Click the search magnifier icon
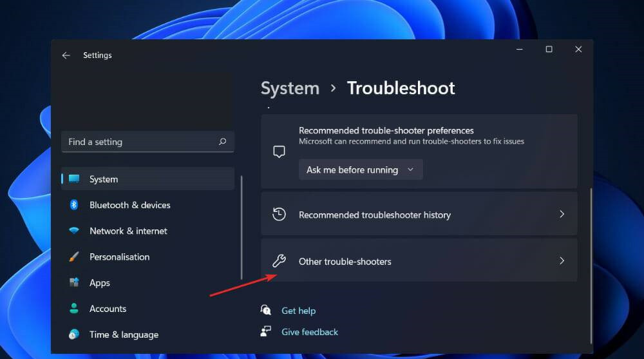Screen dimensions: 644x359 222,141
